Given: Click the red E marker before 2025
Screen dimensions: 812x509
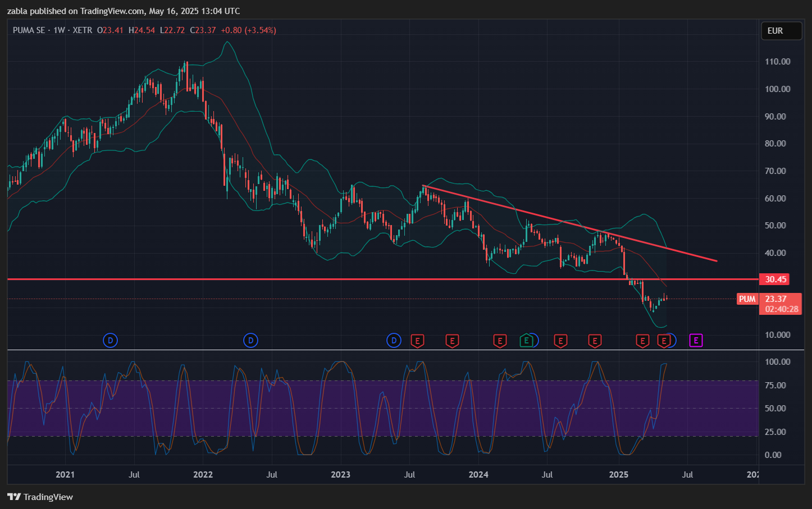Looking at the screenshot, I should (595, 341).
